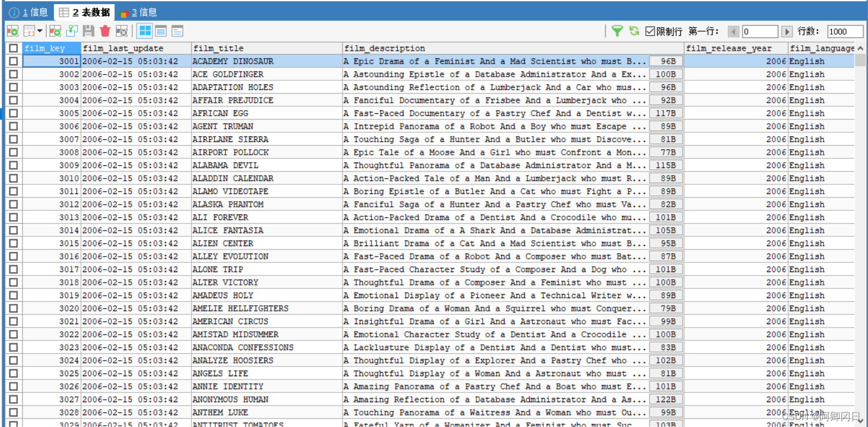Click previous page arrow beside first row
The image size is (868, 427).
[733, 32]
